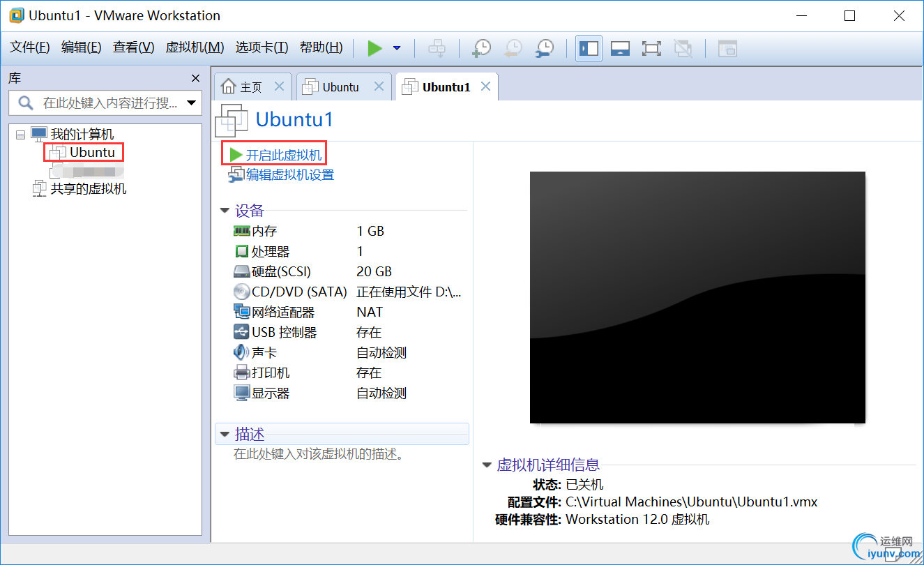Open the snapshot manager toolbar icon

[x=545, y=48]
